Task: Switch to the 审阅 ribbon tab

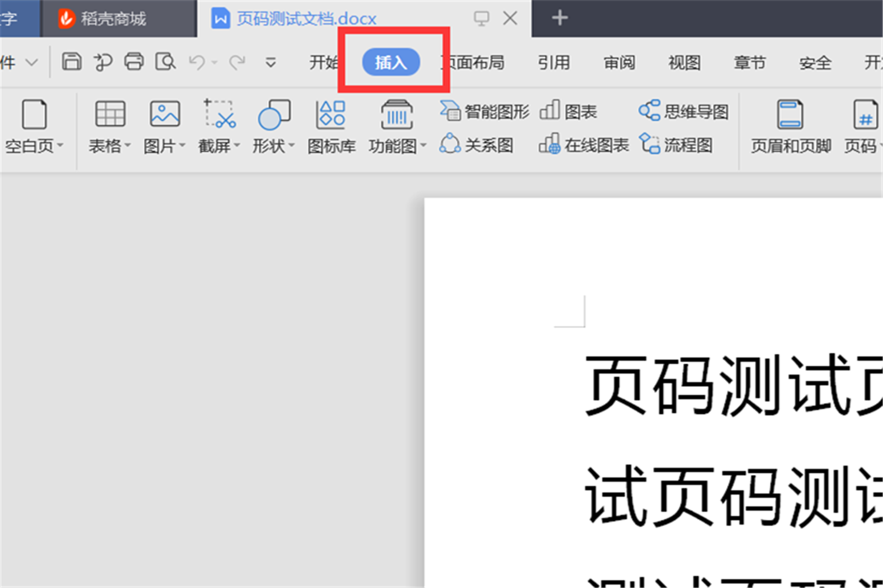Action: (619, 62)
